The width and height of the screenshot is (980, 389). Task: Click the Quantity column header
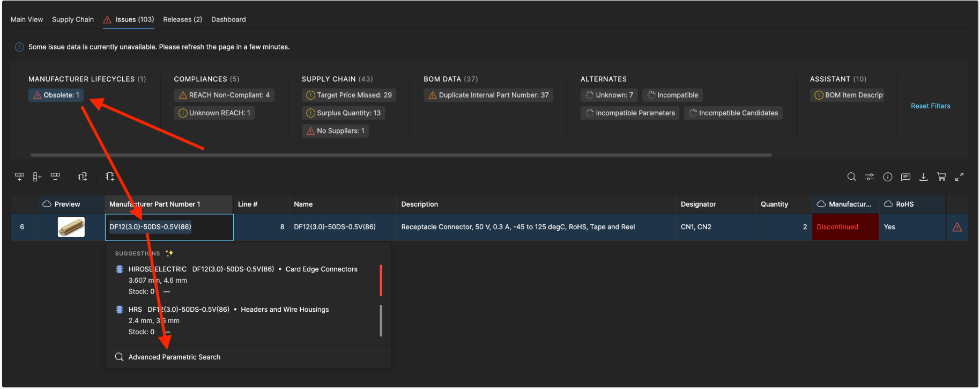pyautogui.click(x=784, y=204)
